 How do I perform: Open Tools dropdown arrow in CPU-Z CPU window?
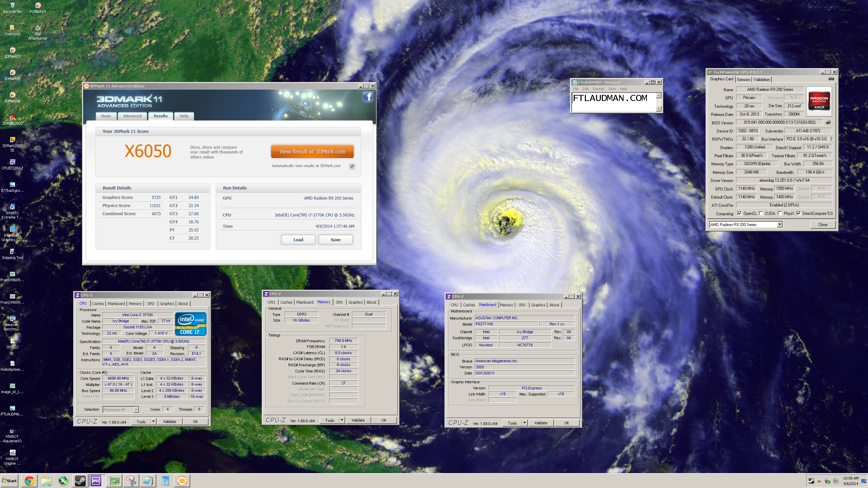[153, 422]
